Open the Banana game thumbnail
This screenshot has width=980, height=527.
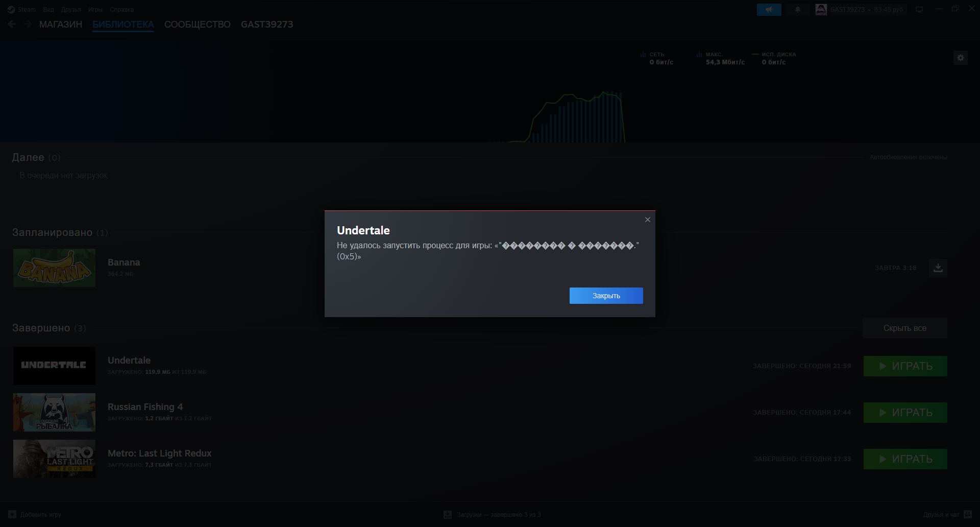(54, 268)
